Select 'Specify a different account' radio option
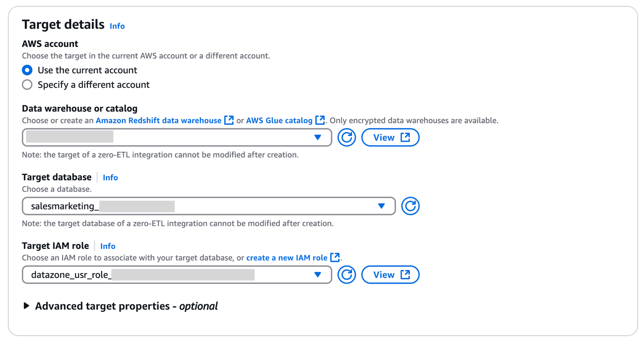Viewport: 644px width, 342px height. click(27, 85)
